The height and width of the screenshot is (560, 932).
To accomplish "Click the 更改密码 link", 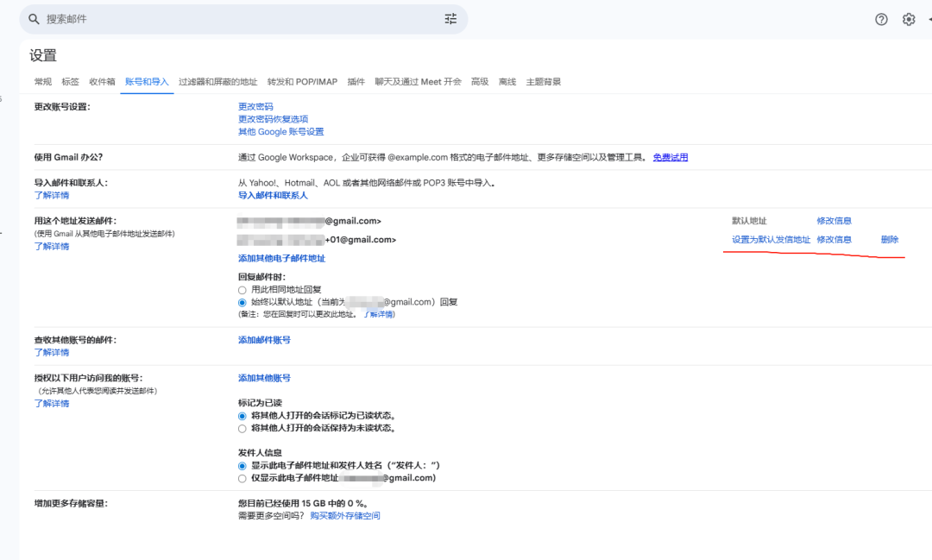I will pyautogui.click(x=256, y=105).
